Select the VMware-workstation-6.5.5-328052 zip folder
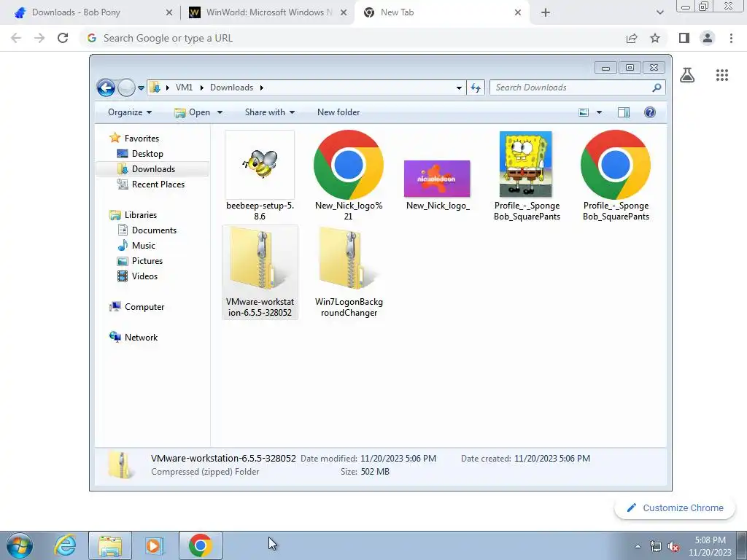The image size is (747, 560). 260,272
